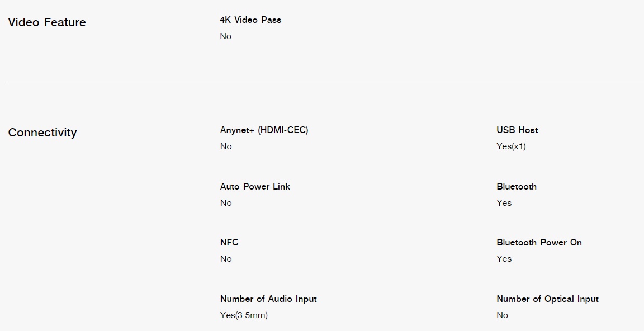The height and width of the screenshot is (331, 644).
Task: Select the Bluetooth spec label
Action: pyautogui.click(x=517, y=186)
